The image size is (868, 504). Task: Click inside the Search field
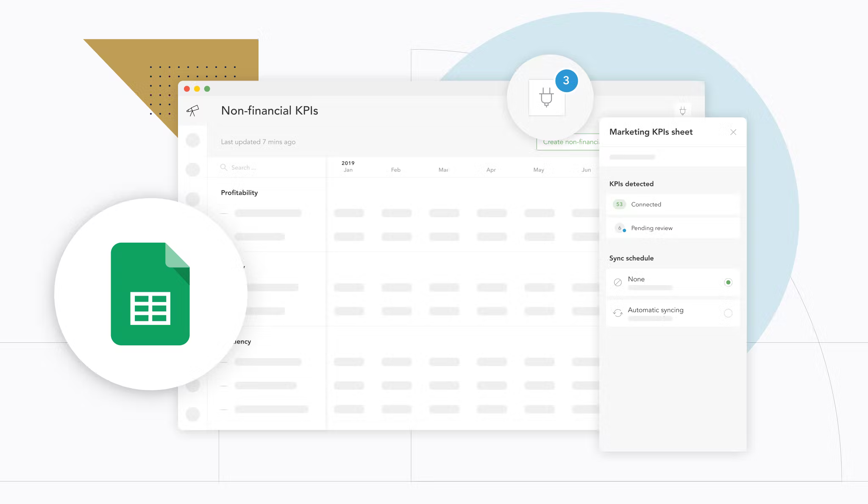(254, 167)
